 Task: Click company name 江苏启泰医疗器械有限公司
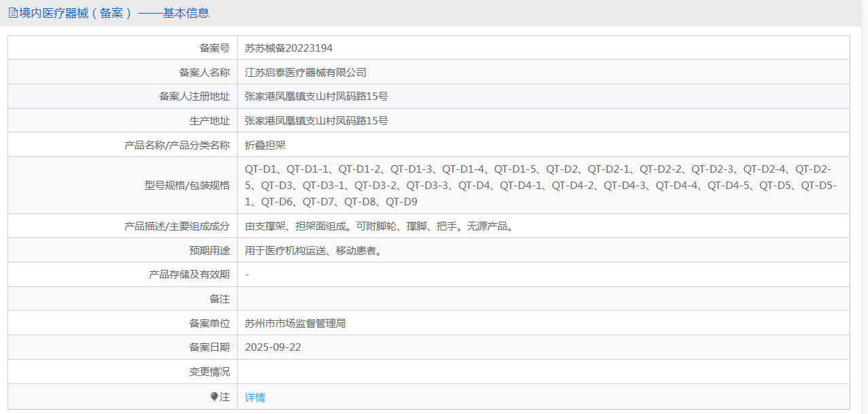(306, 73)
